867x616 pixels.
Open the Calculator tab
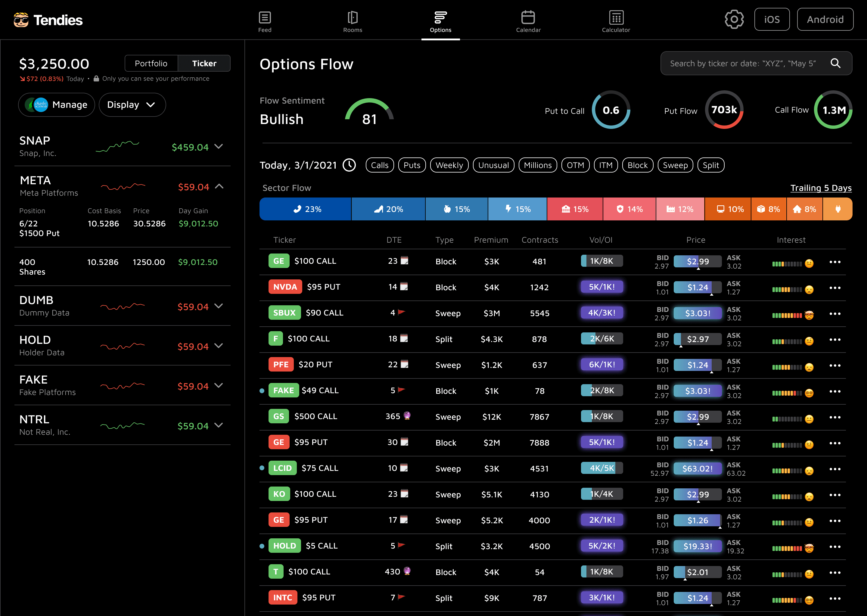tap(616, 21)
